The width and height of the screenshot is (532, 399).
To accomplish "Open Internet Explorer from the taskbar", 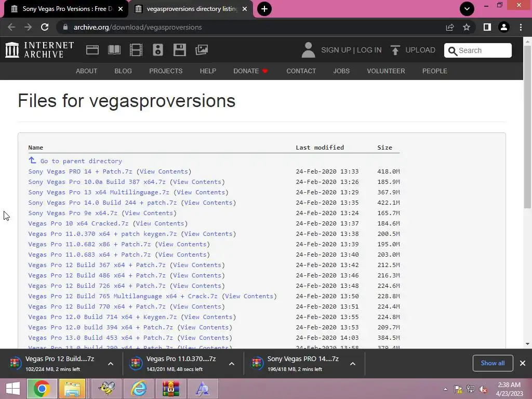I will coord(139,389).
